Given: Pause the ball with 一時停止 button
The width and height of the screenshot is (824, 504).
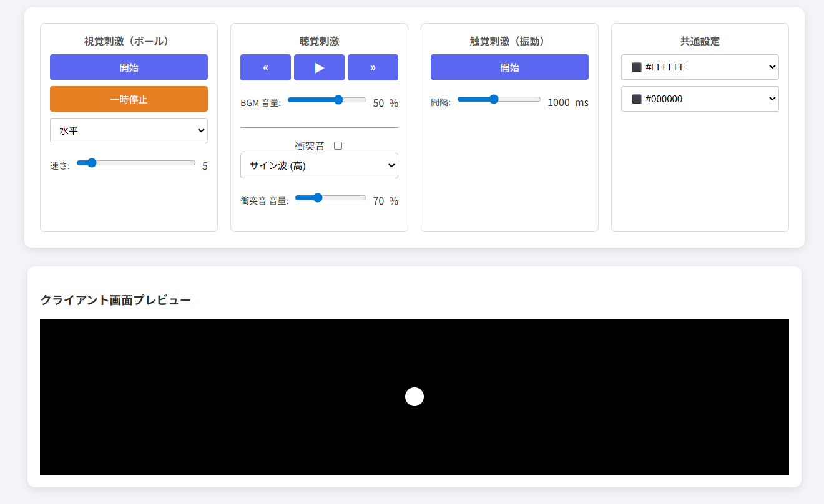Looking at the screenshot, I should point(129,99).
